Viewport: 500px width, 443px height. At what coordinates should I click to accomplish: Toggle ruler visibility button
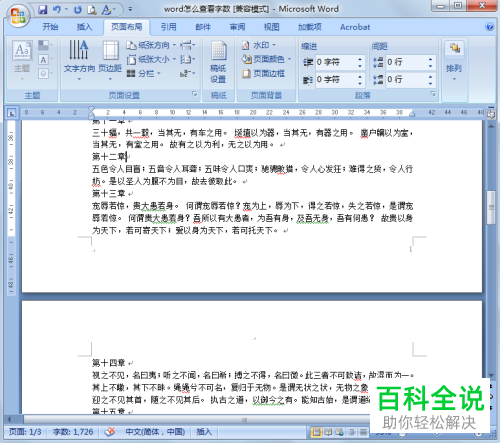point(491,114)
